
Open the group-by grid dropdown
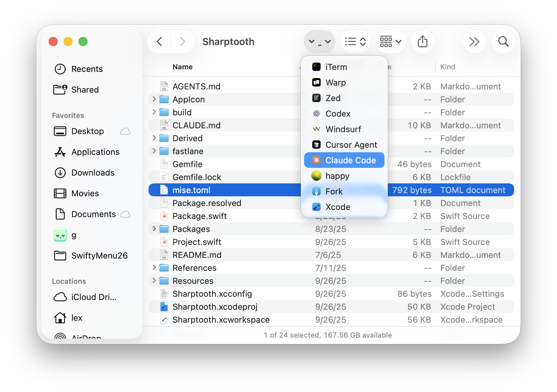click(x=391, y=41)
